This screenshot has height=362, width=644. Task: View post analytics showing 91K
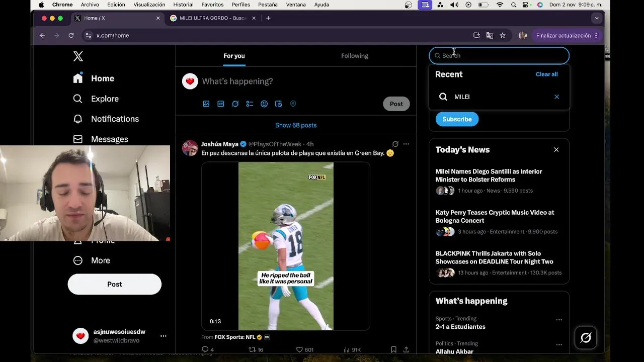click(352, 349)
